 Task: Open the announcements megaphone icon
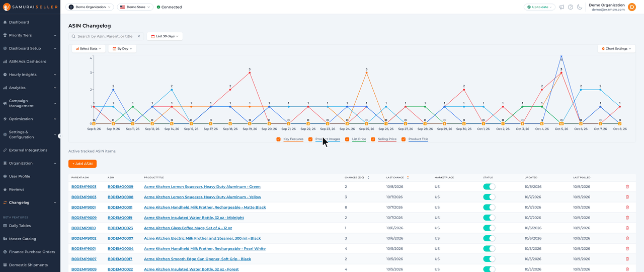pyautogui.click(x=561, y=7)
